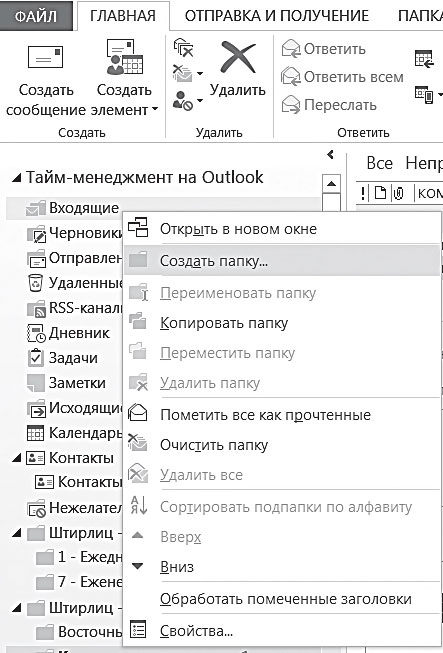443x653 pixels.
Task: Click the Очистить папку icon
Action: pyautogui.click(x=137, y=442)
